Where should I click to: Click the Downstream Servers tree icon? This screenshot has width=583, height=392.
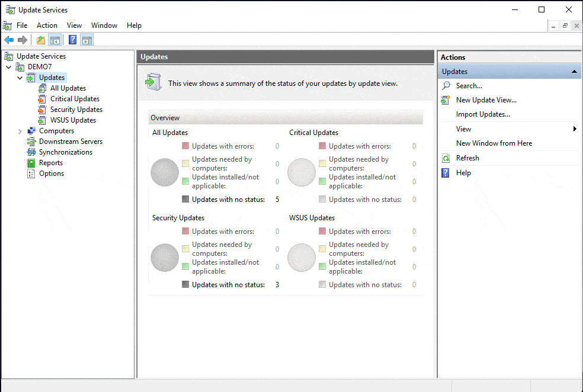31,142
